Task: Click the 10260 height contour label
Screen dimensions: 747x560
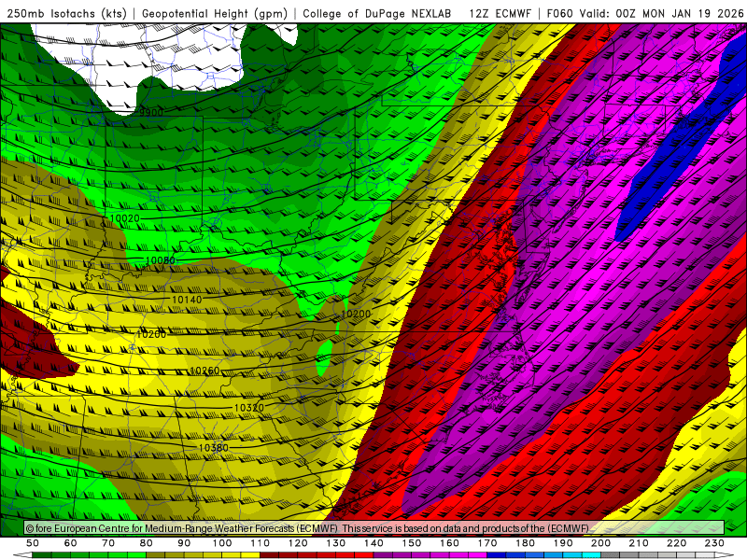Action: click(x=204, y=371)
